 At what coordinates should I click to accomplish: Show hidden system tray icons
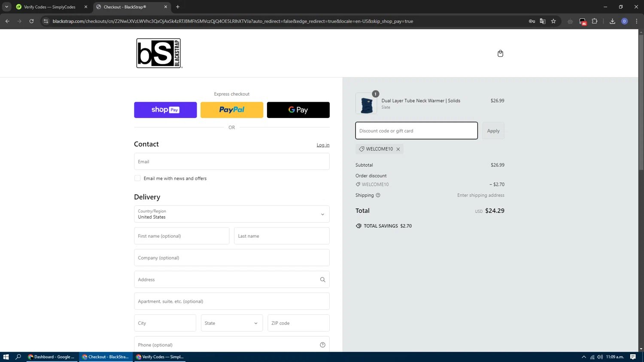[584, 357]
